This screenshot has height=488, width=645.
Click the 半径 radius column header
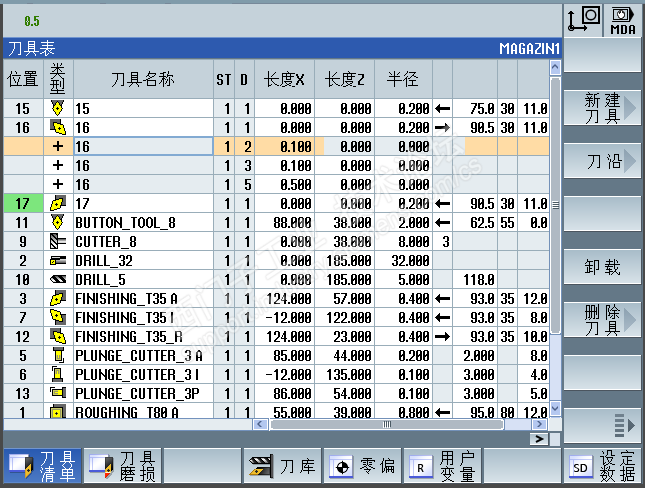click(403, 79)
